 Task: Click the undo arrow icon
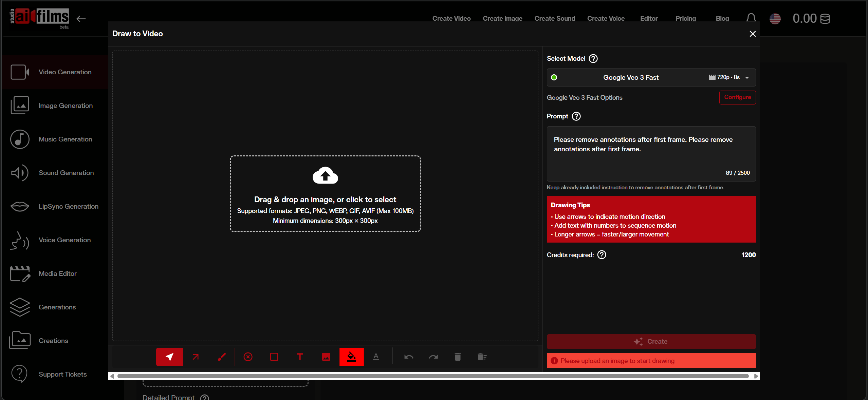pos(409,357)
